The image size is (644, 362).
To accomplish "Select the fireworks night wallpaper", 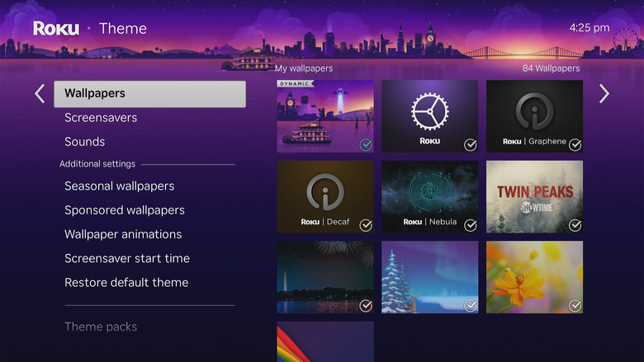I will [x=324, y=277].
